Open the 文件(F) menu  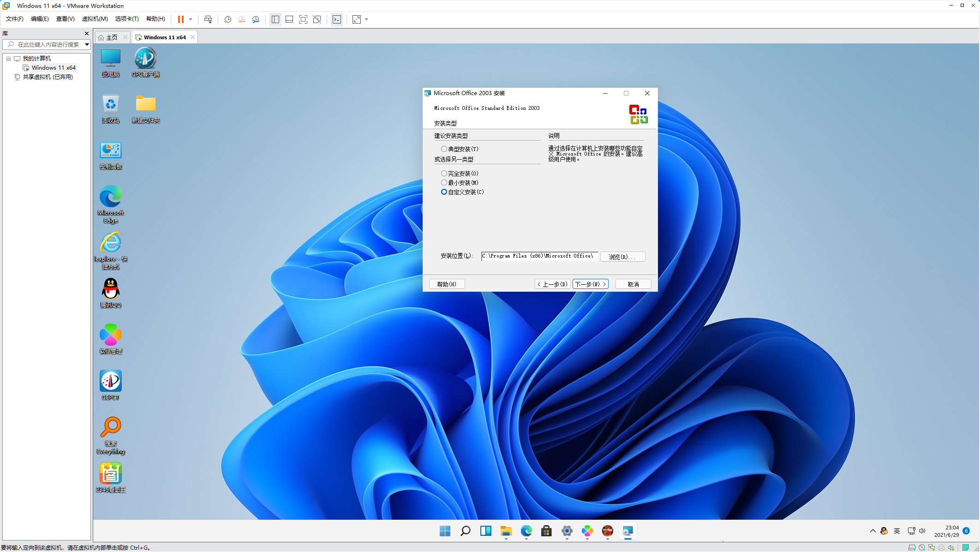tap(15, 19)
